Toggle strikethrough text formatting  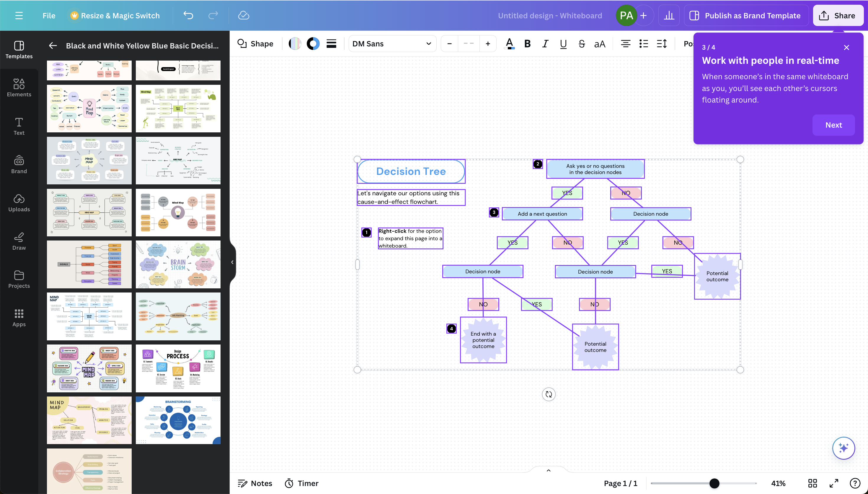582,44
